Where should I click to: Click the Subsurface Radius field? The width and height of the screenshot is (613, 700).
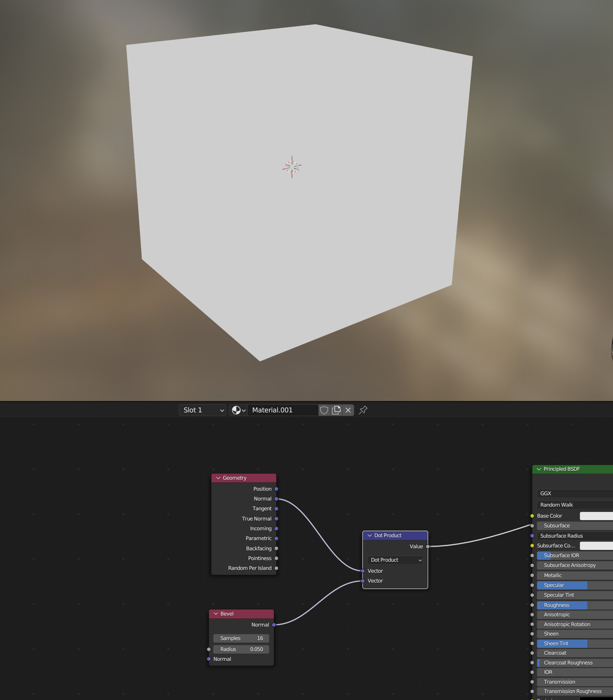pyautogui.click(x=575, y=536)
